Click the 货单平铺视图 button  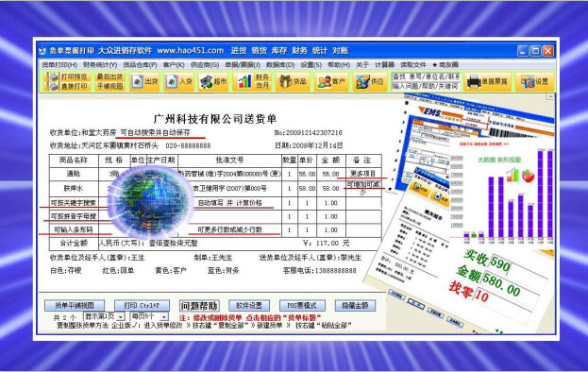pos(75,306)
